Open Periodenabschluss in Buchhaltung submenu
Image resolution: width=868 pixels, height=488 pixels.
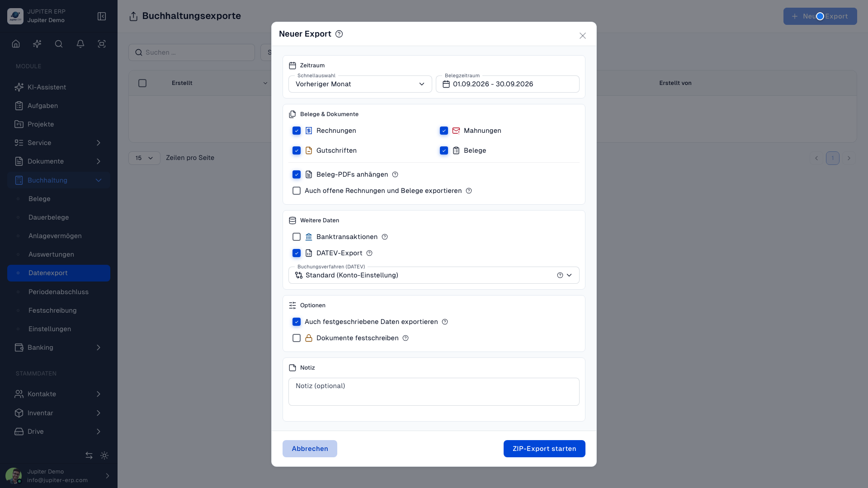[59, 292]
